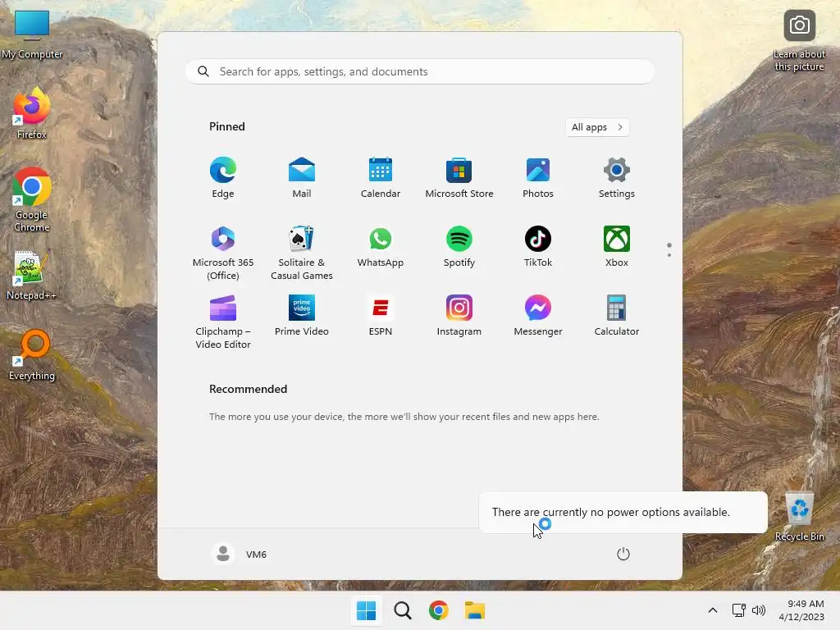Screen dimensions: 840x630
Task: Select the Everything desktop shortcut
Action: pos(32,355)
